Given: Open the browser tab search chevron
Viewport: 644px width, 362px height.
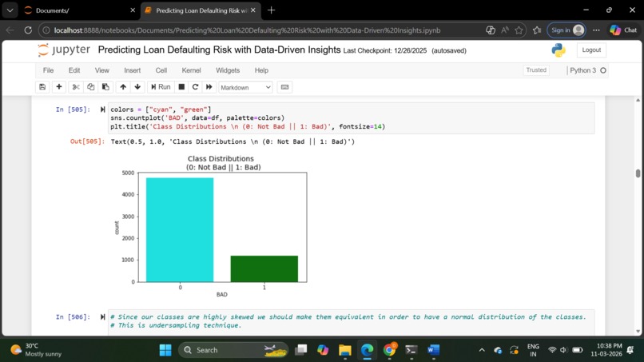Looking at the screenshot, I should (x=10, y=10).
